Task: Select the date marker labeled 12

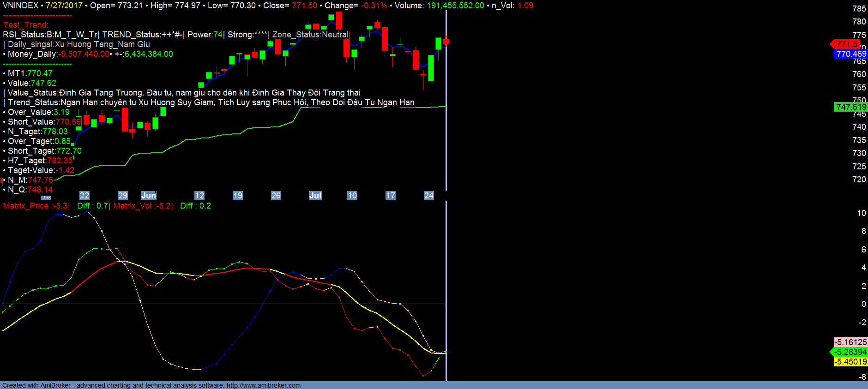Action: (x=199, y=196)
